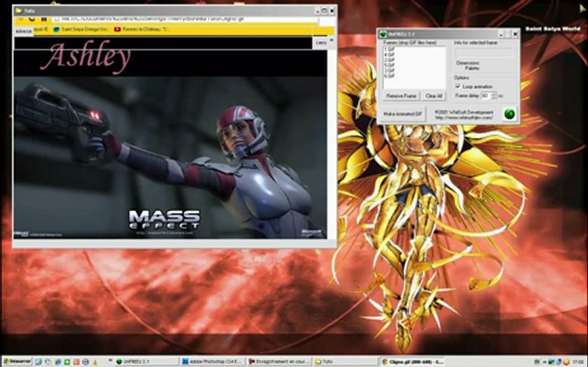Click the green UnFREEz logo icon
This screenshot has width=588, height=367.
coord(509,114)
